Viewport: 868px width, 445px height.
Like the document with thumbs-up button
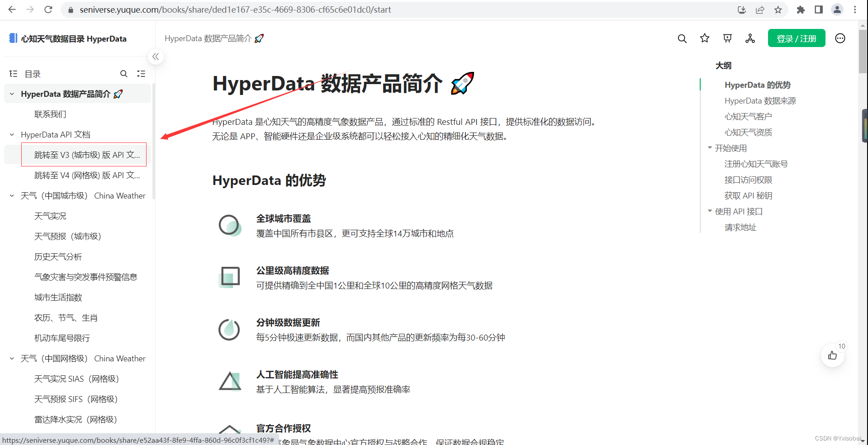[832, 355]
